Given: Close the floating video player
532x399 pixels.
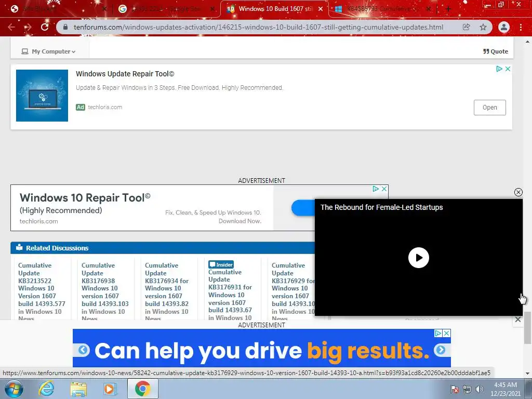Looking at the screenshot, I should pos(518,192).
